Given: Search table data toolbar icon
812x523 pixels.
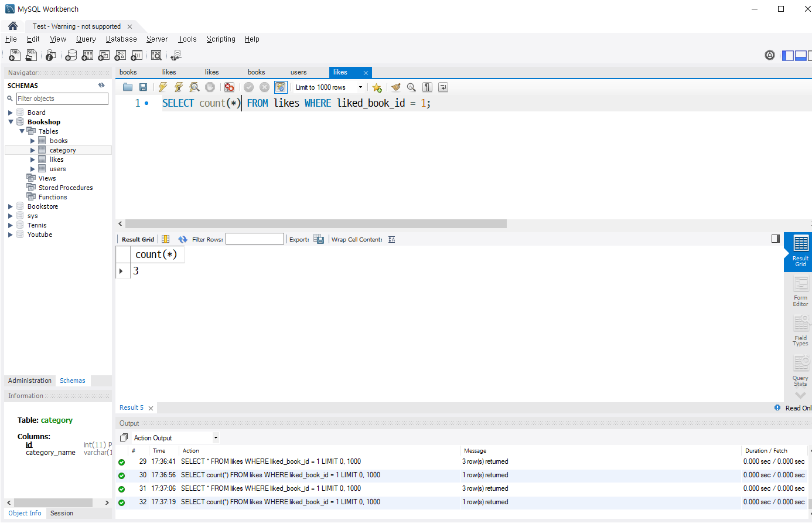Looking at the screenshot, I should (156, 55).
